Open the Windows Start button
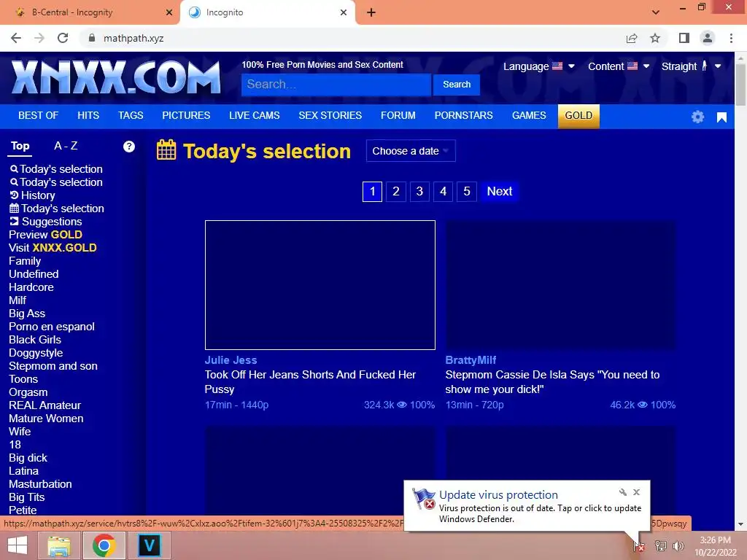The height and width of the screenshot is (560, 747). tap(18, 545)
